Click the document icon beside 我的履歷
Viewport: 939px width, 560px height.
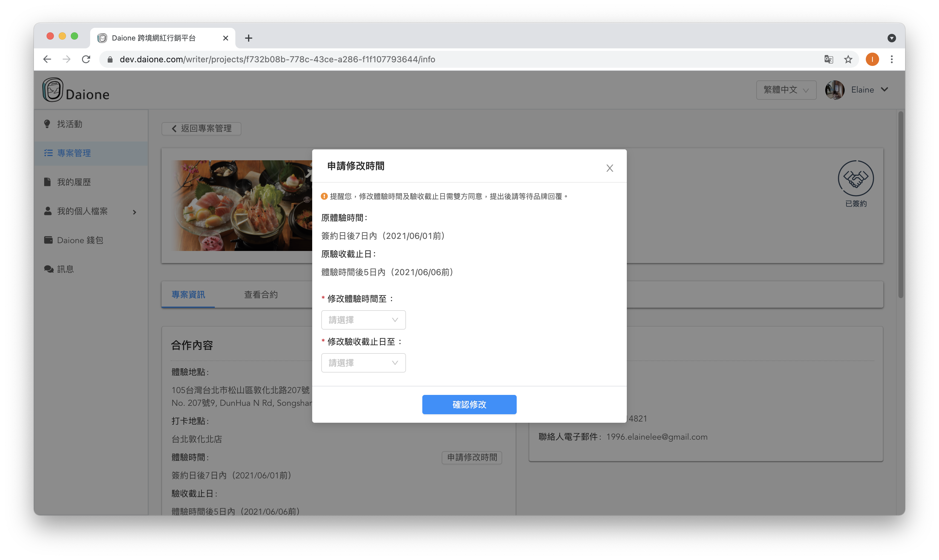(47, 182)
